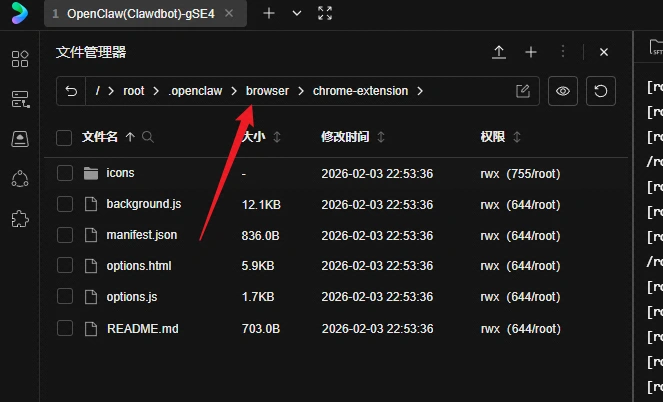This screenshot has width=663, height=402.
Task: Expand the tab list dropdown arrow
Action: (x=297, y=13)
